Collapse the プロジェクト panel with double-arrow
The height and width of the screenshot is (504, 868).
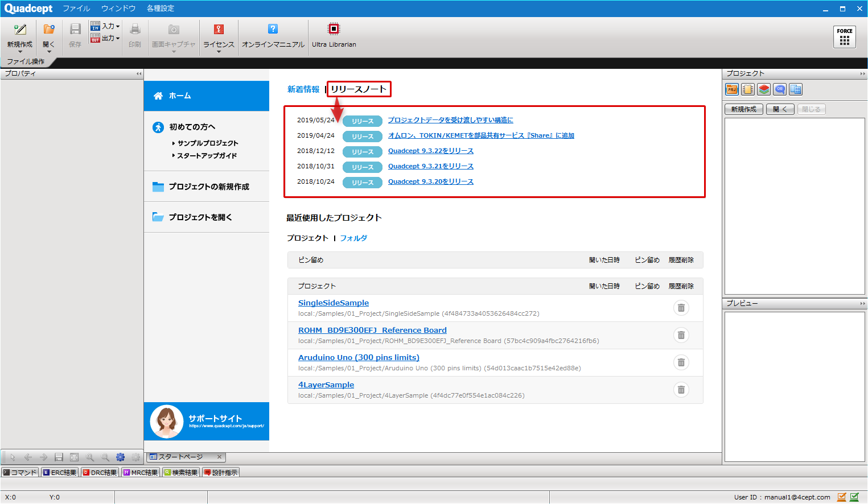[862, 73]
